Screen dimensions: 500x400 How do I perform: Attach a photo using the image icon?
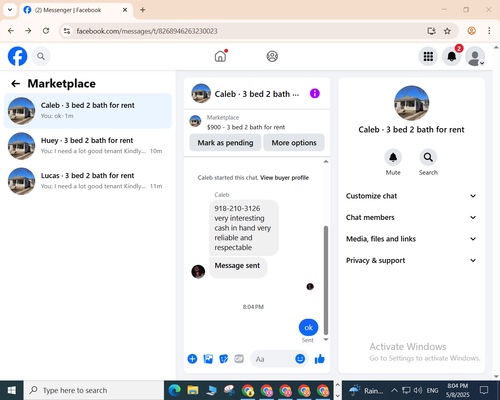tap(208, 359)
